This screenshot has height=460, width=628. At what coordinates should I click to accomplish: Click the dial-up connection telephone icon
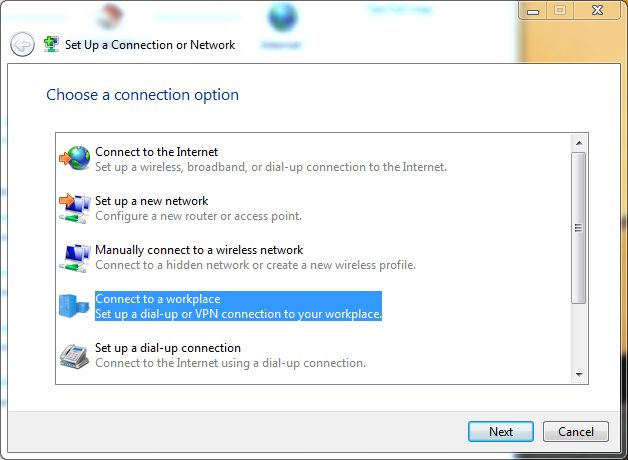[x=74, y=356]
